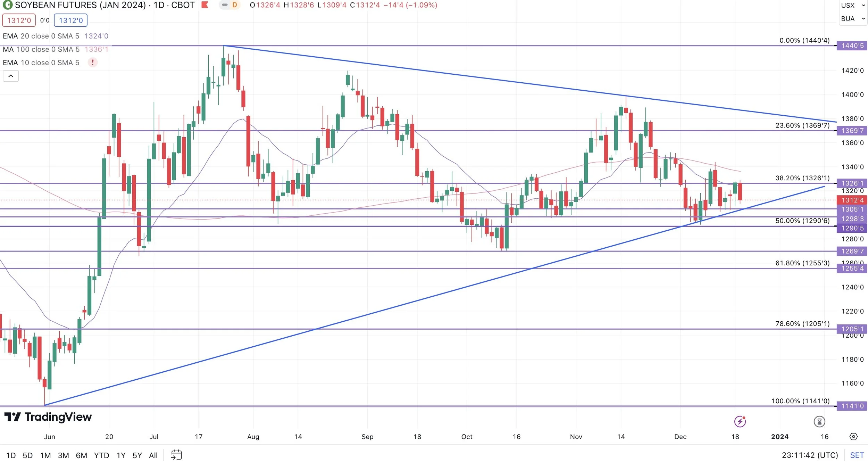The height and width of the screenshot is (462, 868).
Task: Toggle the SET session button
Action: tap(857, 455)
